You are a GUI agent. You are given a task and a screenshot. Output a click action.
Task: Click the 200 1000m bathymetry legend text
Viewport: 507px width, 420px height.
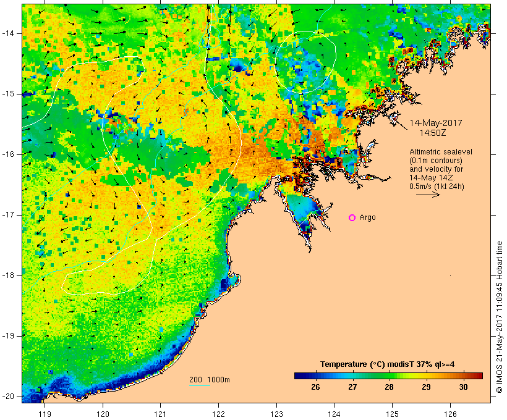210,380
